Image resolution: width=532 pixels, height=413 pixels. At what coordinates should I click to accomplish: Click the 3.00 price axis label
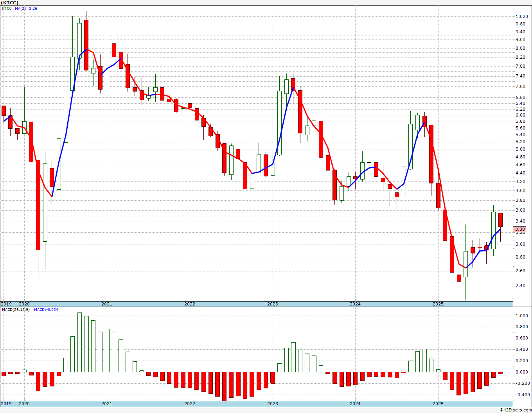(520, 244)
